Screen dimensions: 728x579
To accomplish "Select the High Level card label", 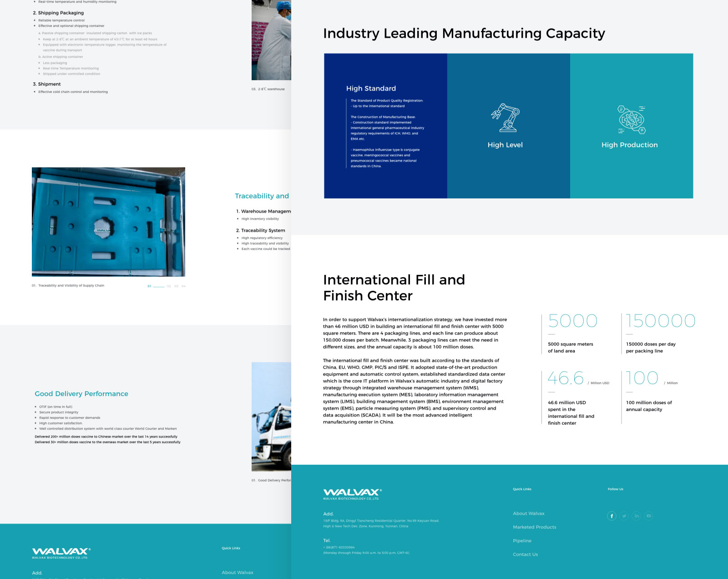I will pos(505,145).
